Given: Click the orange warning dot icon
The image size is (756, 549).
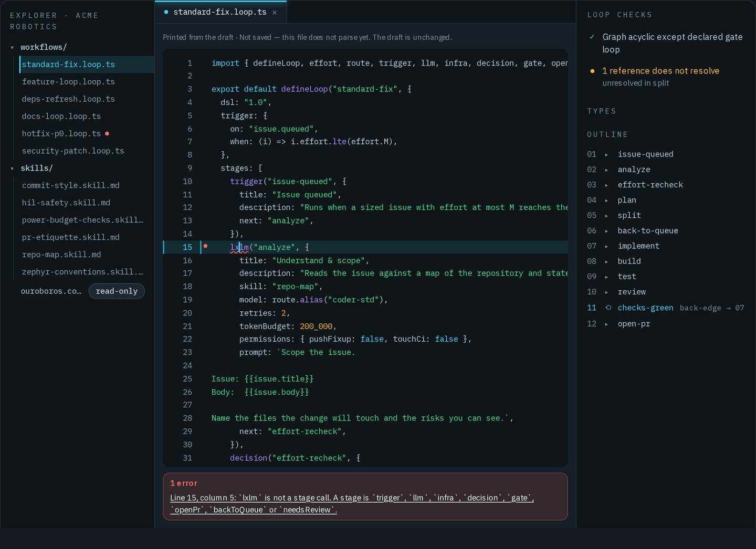Looking at the screenshot, I should [x=592, y=71].
